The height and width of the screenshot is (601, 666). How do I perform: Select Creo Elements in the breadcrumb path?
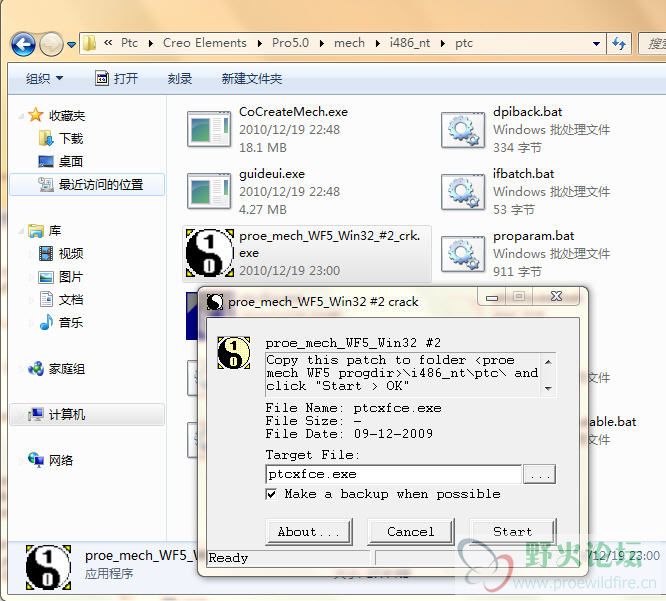205,43
